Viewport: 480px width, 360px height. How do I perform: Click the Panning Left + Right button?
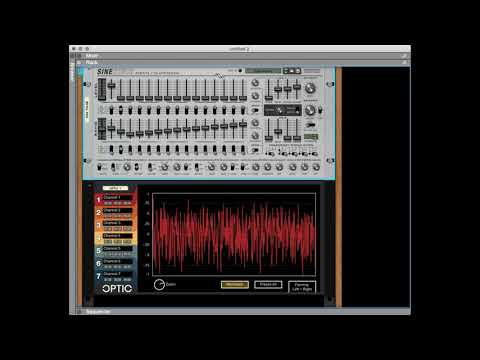pyautogui.click(x=302, y=287)
